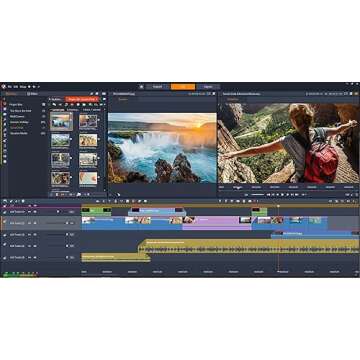Viewport: 360px width, 360px height.
Task: Switch to the Library panel tab
Action: (x=11, y=94)
